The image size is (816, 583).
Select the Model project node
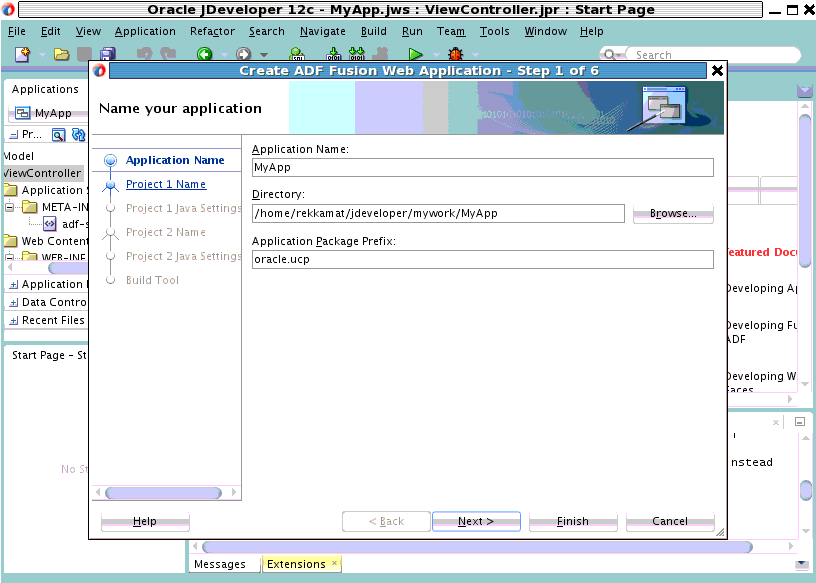(x=19, y=156)
